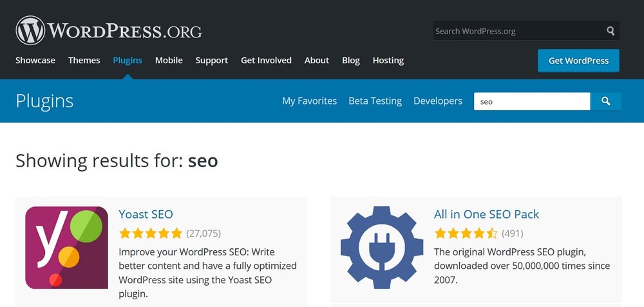
Task: Select the Plugins nav item
Action: [x=128, y=61]
